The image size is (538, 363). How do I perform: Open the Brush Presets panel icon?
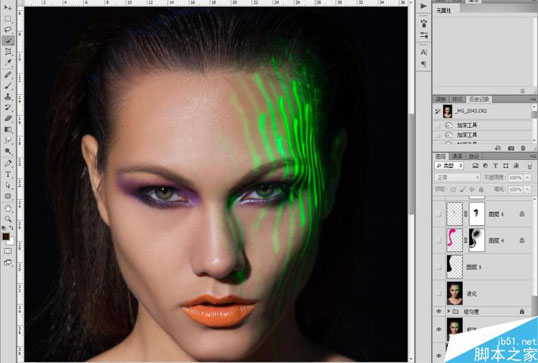tap(424, 23)
